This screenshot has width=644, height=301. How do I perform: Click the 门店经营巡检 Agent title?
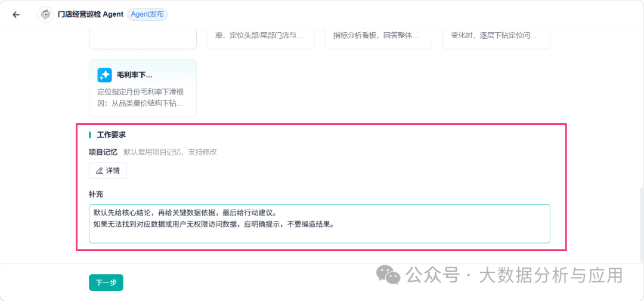point(91,14)
